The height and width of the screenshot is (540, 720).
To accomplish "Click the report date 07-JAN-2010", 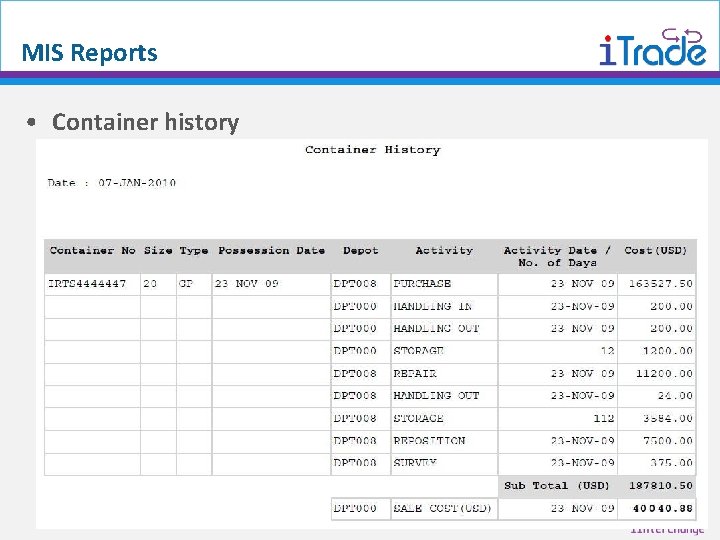I will 137,183.
